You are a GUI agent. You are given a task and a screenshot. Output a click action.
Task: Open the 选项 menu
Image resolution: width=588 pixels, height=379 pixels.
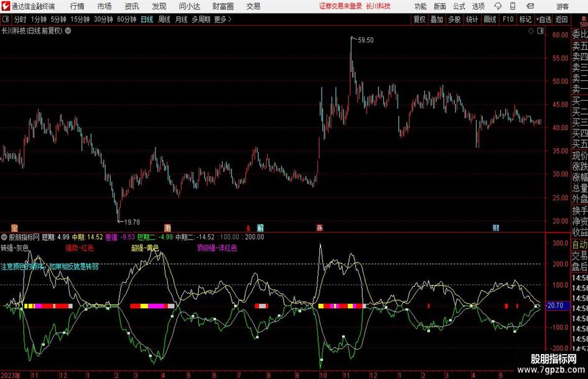(x=478, y=6)
